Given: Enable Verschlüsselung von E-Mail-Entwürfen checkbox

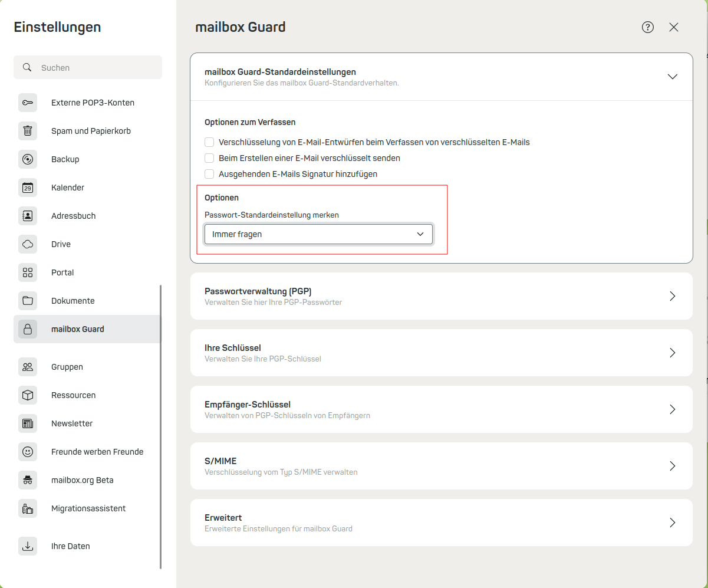Looking at the screenshot, I should click(209, 142).
